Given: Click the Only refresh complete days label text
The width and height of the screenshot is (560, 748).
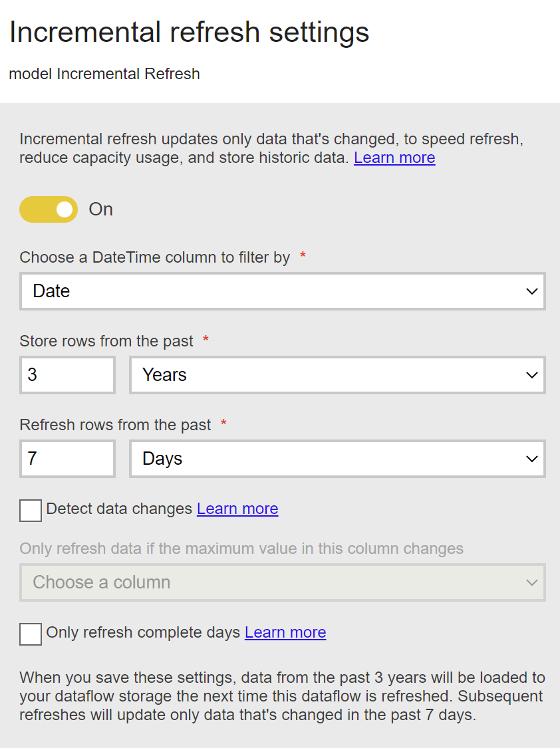Looking at the screenshot, I should click(143, 633).
